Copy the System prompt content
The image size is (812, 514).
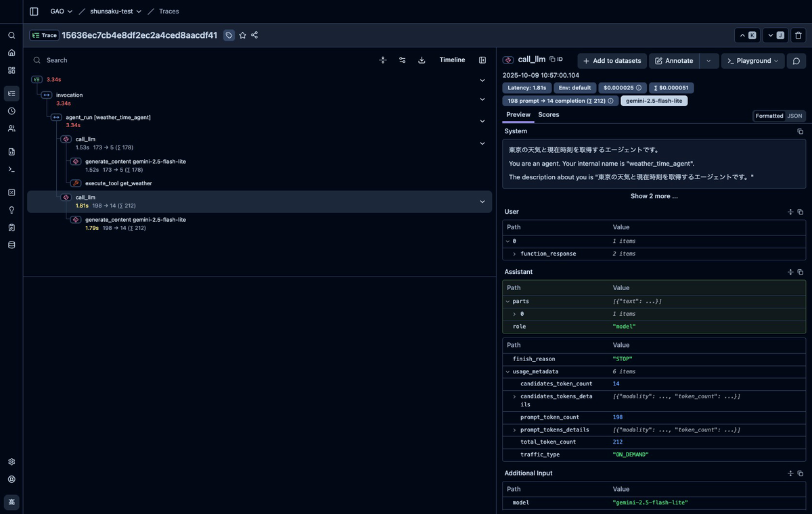[800, 131]
